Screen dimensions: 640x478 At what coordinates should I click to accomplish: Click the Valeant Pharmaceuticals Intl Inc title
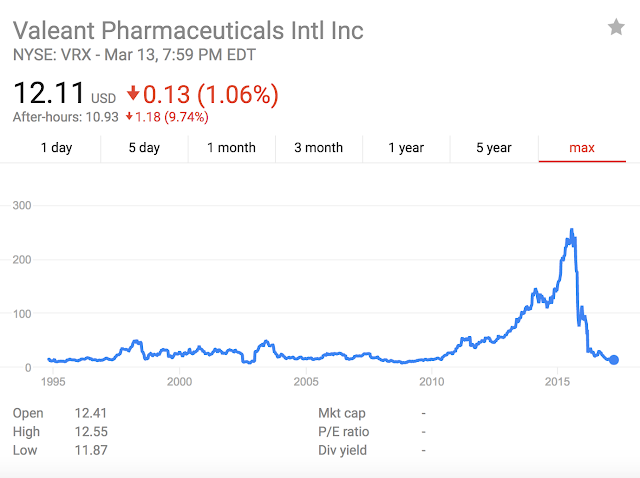pyautogui.click(x=188, y=30)
